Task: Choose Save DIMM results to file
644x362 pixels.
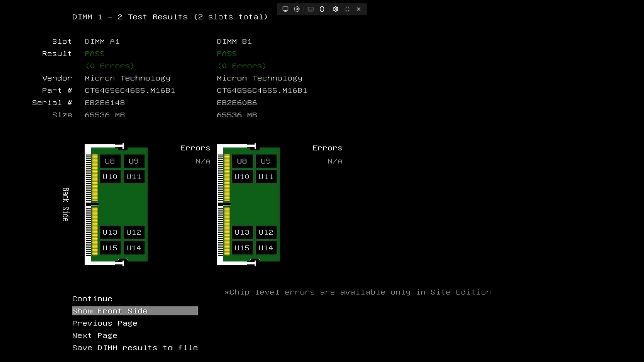Action: [x=135, y=348]
